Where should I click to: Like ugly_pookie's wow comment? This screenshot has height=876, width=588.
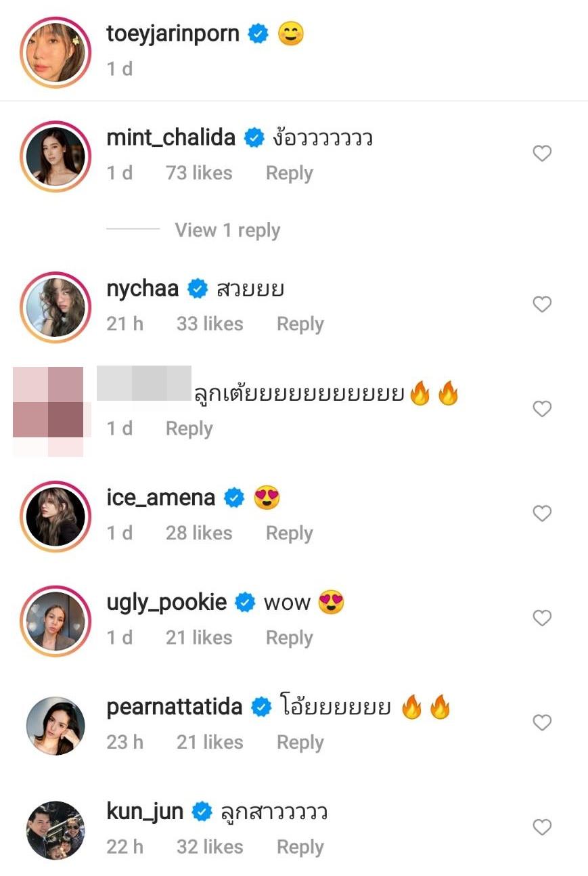coord(542,618)
